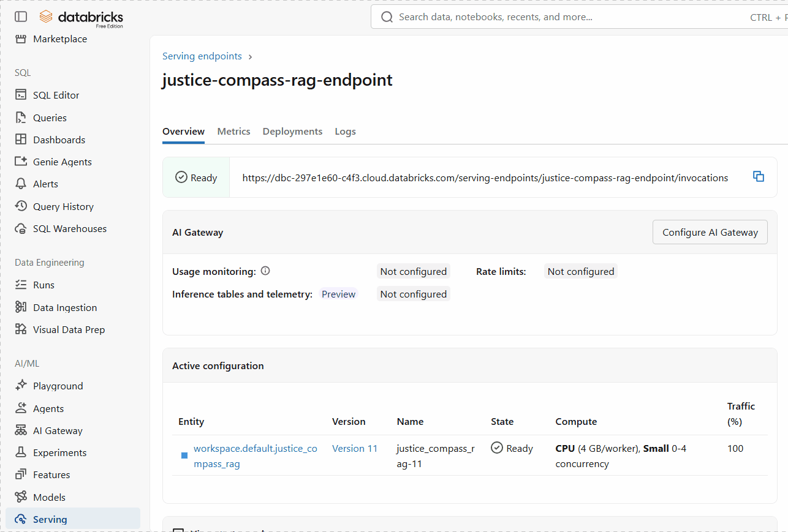This screenshot has height=532, width=788.
Task: Go to Dashboards in the sidebar
Action: coord(59,140)
